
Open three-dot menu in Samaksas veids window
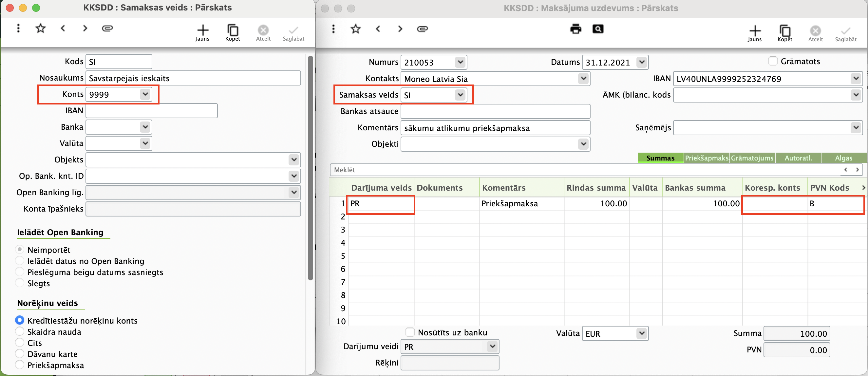coord(18,28)
